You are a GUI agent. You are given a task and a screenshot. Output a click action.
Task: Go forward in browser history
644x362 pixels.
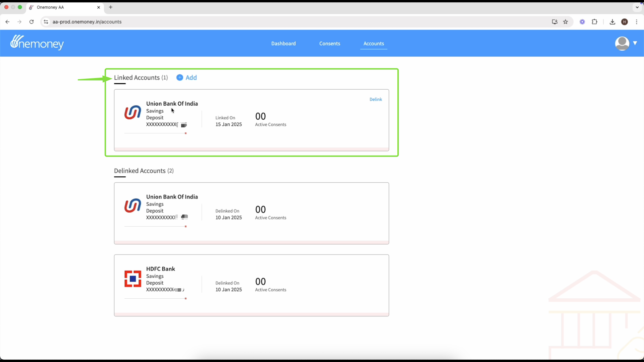pos(19,22)
